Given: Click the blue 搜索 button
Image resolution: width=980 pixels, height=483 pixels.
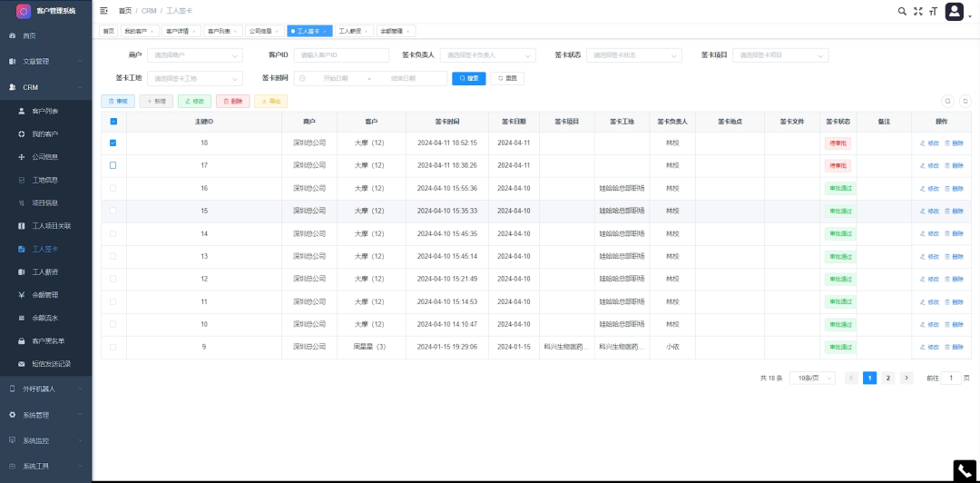Looking at the screenshot, I should click(x=469, y=78).
